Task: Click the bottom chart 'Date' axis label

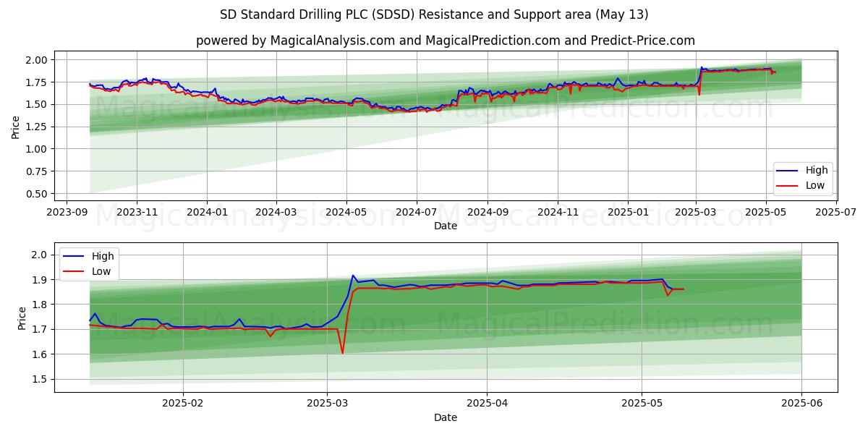Action: (x=446, y=417)
